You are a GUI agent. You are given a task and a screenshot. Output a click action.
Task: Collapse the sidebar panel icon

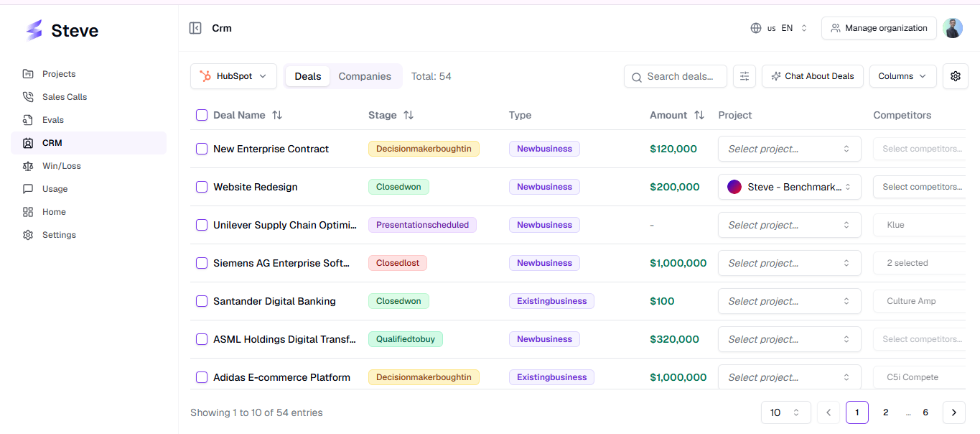[x=195, y=28]
